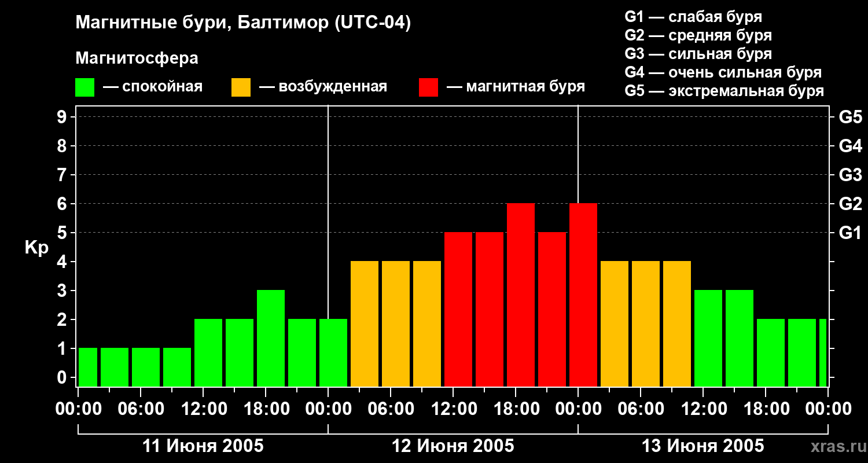868x463 pixels.
Task: Click the yellow bar just before 06:00 on 12 June
Action: click(365, 324)
